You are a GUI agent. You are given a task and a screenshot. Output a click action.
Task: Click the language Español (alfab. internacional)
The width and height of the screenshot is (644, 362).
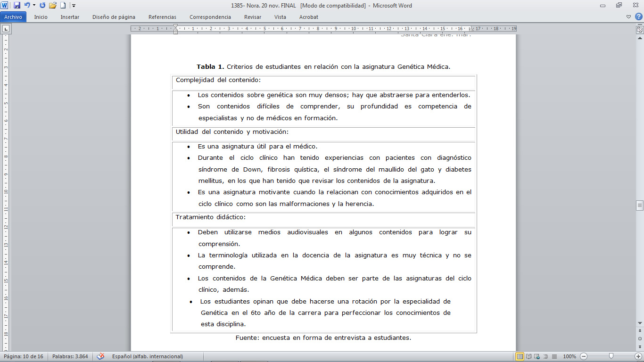click(x=147, y=356)
